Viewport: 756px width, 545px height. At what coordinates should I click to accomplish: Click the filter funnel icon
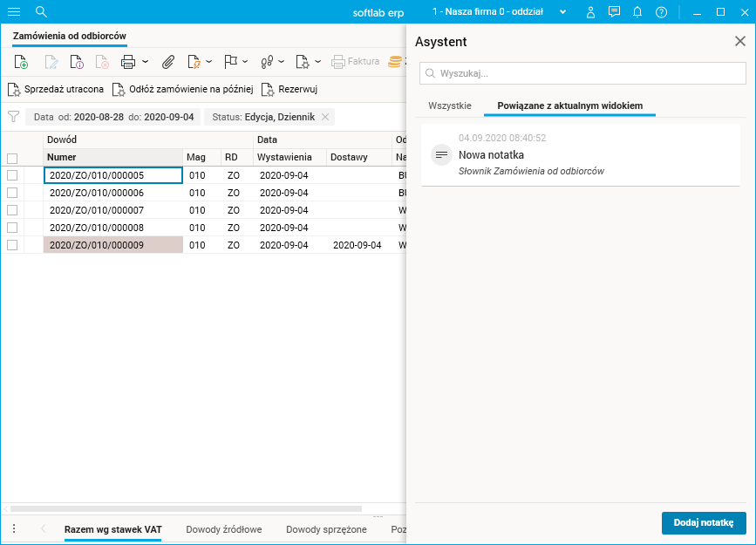tap(14, 116)
